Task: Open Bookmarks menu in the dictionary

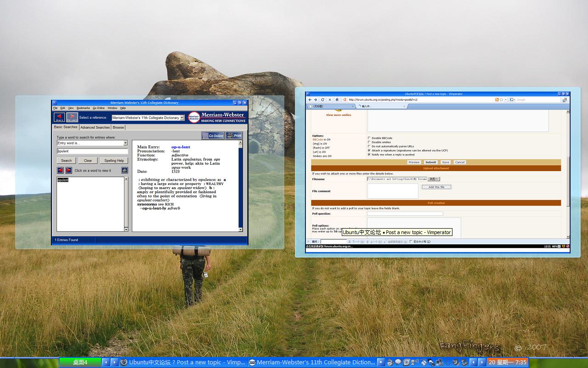Action: pos(83,108)
